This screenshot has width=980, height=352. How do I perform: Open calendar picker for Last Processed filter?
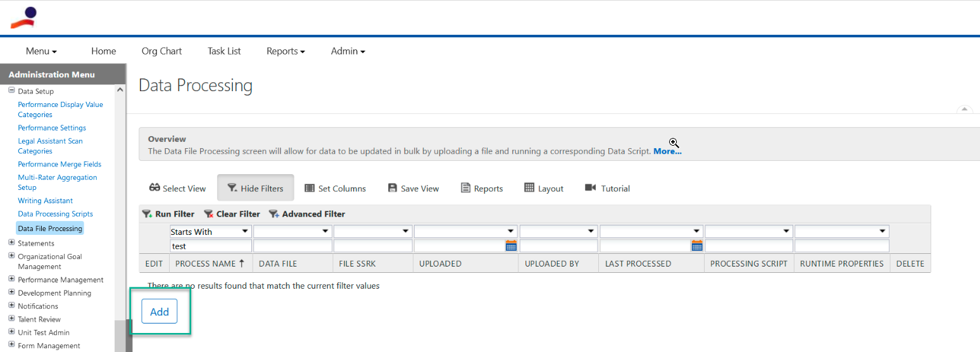[697, 246]
